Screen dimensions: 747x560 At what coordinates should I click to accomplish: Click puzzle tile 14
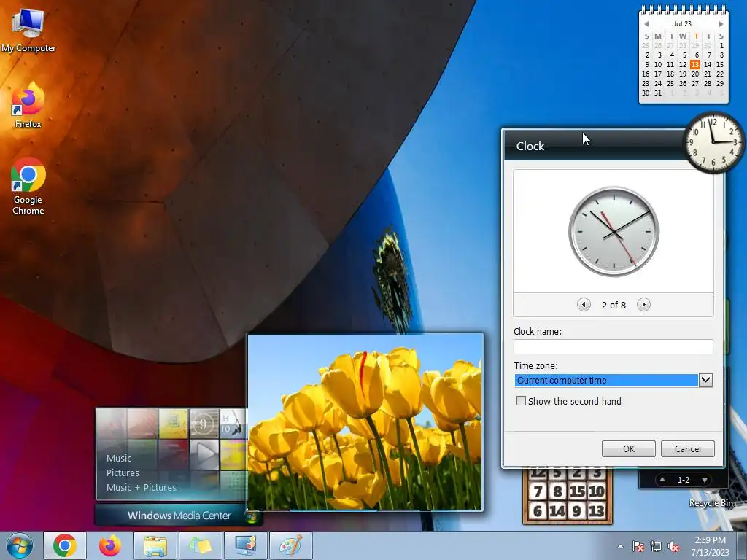[x=557, y=511]
